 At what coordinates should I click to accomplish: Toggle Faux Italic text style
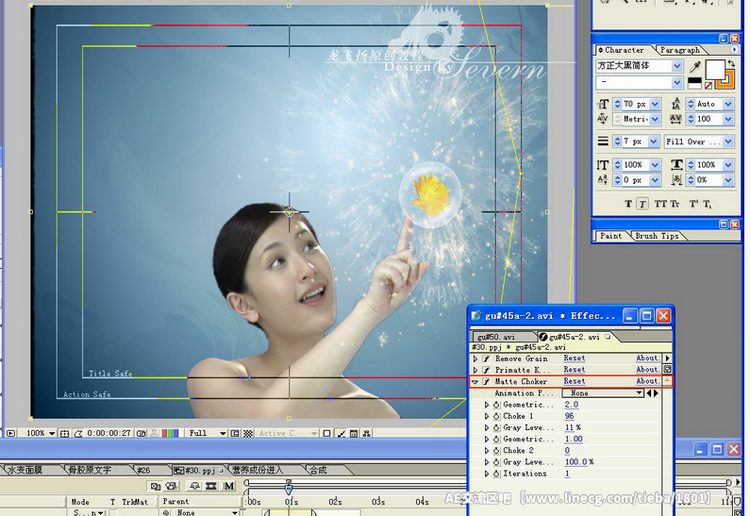coord(642,204)
